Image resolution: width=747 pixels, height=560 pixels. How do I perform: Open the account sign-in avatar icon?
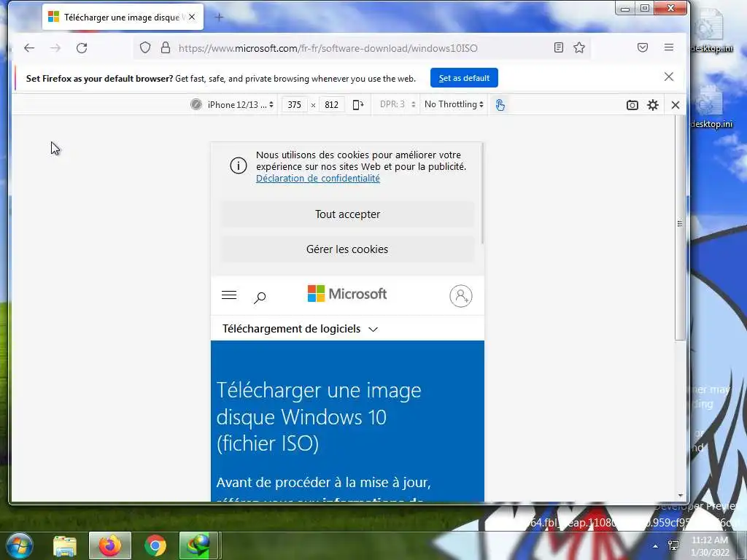click(461, 296)
